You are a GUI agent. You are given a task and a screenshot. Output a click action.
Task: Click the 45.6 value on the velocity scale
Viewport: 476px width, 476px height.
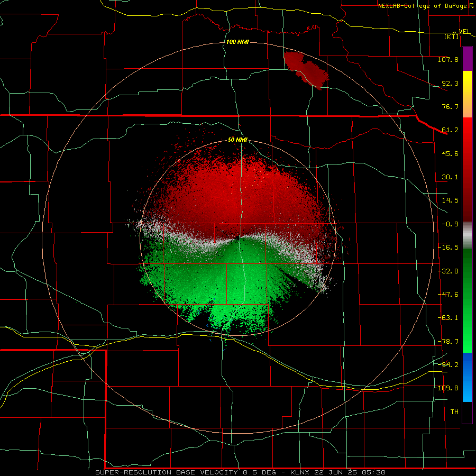coord(450,153)
